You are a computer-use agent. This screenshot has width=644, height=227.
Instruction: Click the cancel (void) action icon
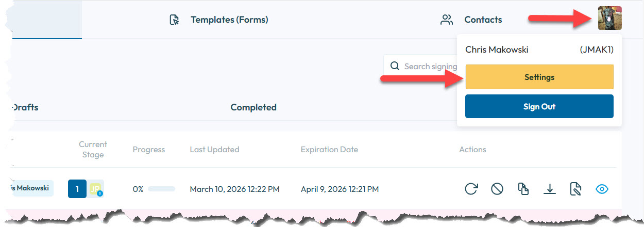pos(497,189)
